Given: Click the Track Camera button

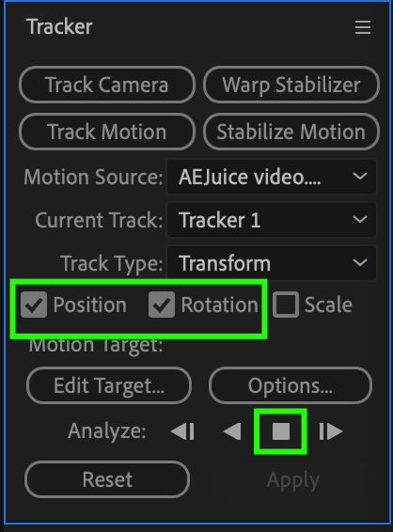Looking at the screenshot, I should pyautogui.click(x=107, y=85).
